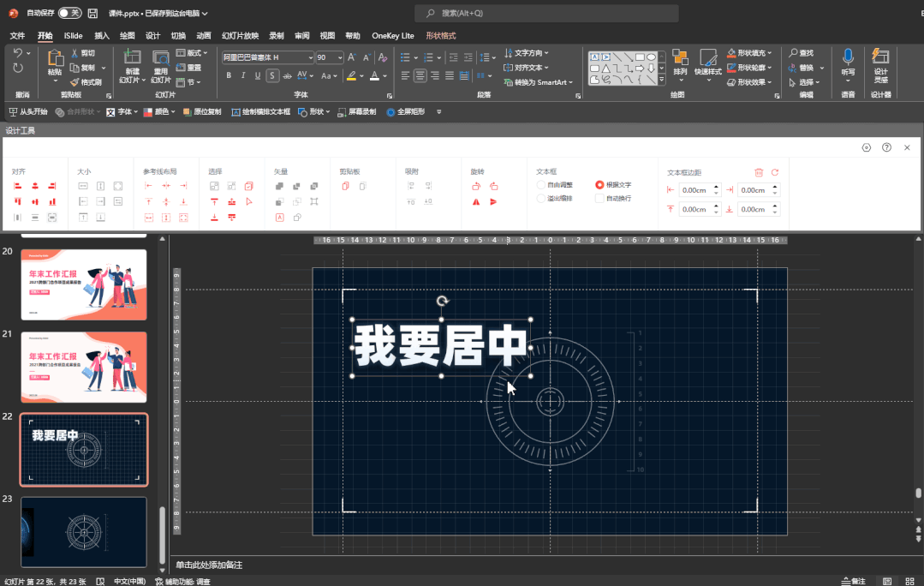Click 从头开始 in the quick toolbar
The height and width of the screenshot is (586, 924).
pos(28,112)
